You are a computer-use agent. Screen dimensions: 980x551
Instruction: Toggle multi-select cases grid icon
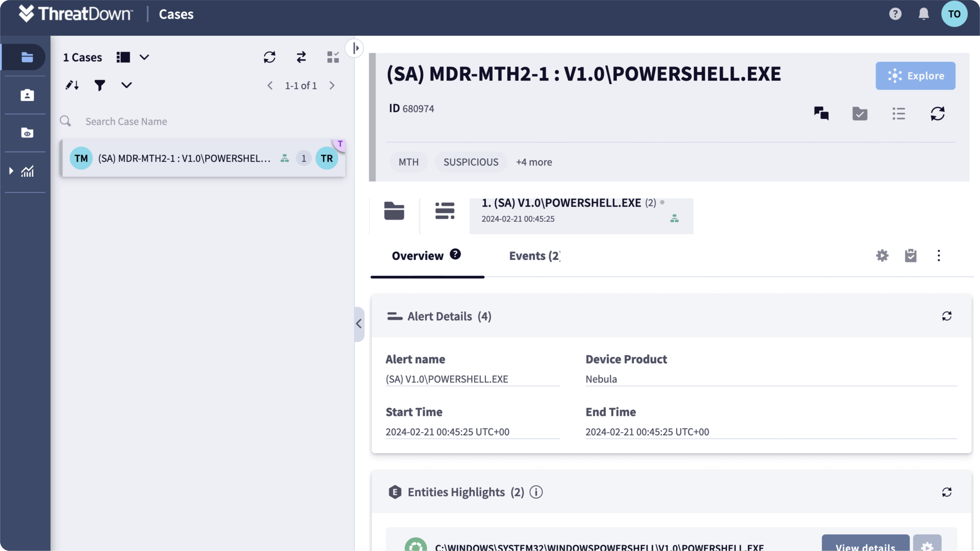pos(333,57)
